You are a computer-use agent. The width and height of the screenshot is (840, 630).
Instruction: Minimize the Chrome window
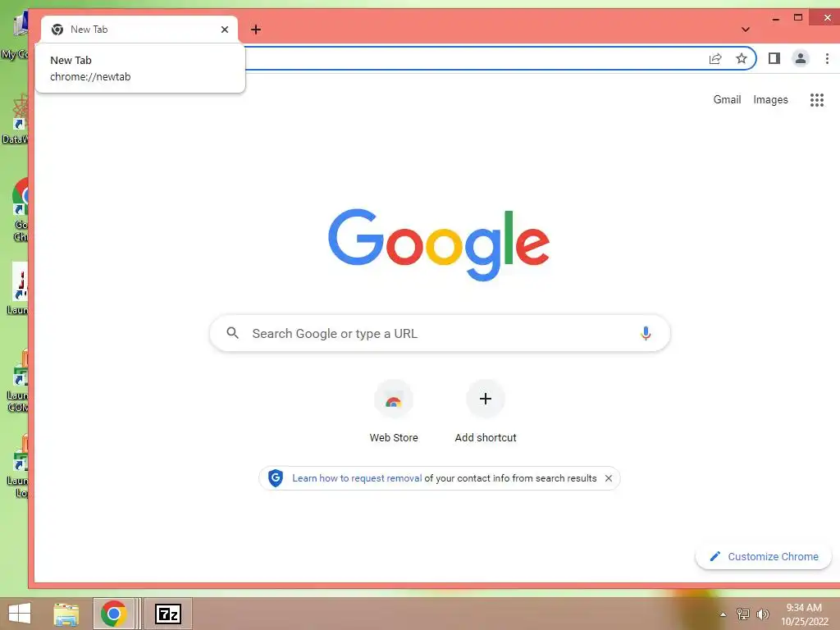[775, 19]
